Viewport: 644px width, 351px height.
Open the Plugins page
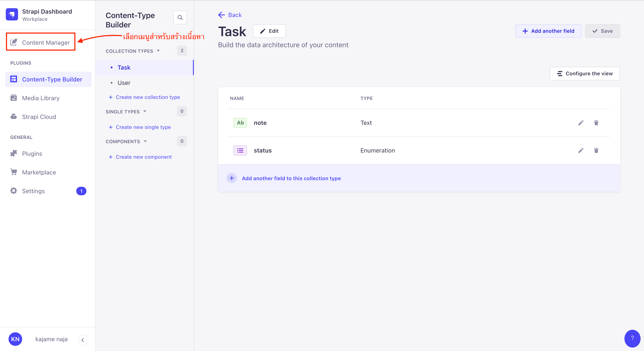(x=26, y=154)
